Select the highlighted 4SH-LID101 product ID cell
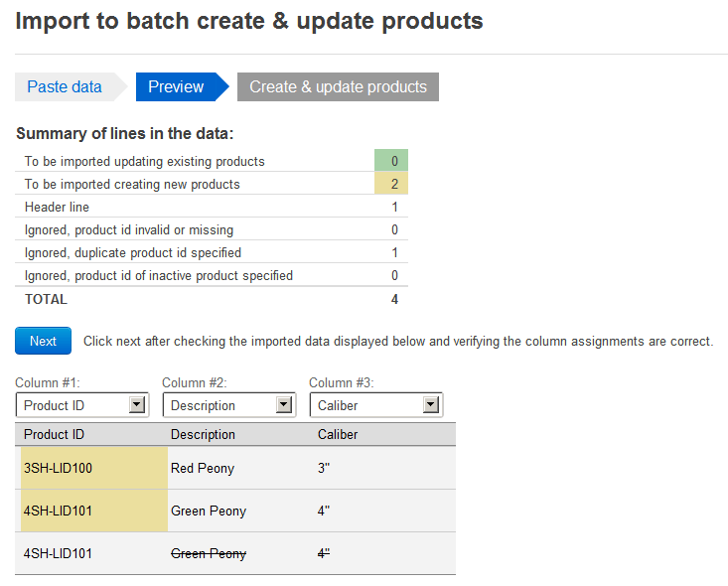 click(94, 511)
